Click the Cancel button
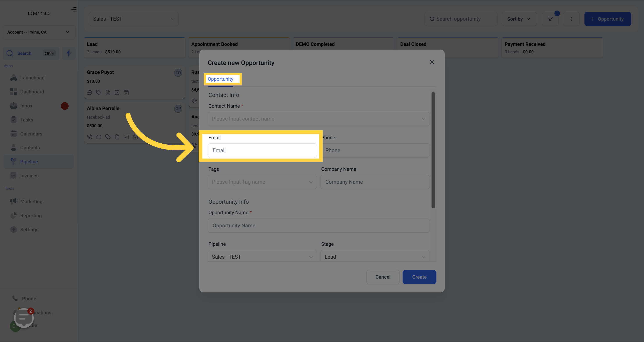This screenshot has width=644, height=342. click(x=383, y=277)
